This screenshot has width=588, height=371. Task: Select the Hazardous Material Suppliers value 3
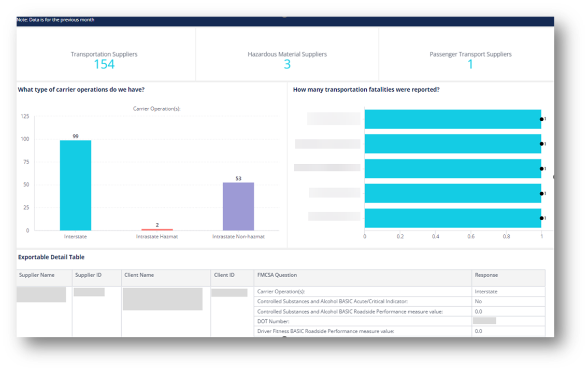tap(287, 64)
